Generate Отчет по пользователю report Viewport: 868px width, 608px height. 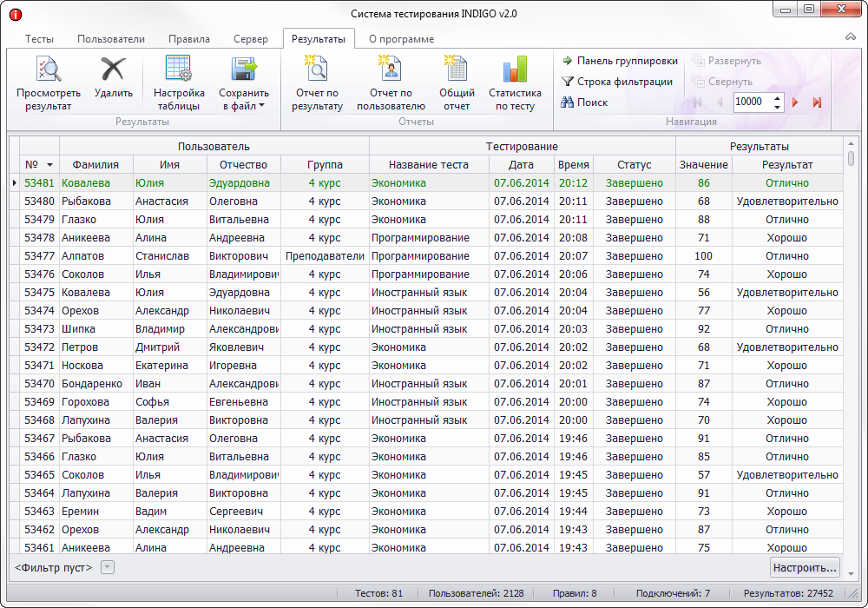pyautogui.click(x=391, y=69)
